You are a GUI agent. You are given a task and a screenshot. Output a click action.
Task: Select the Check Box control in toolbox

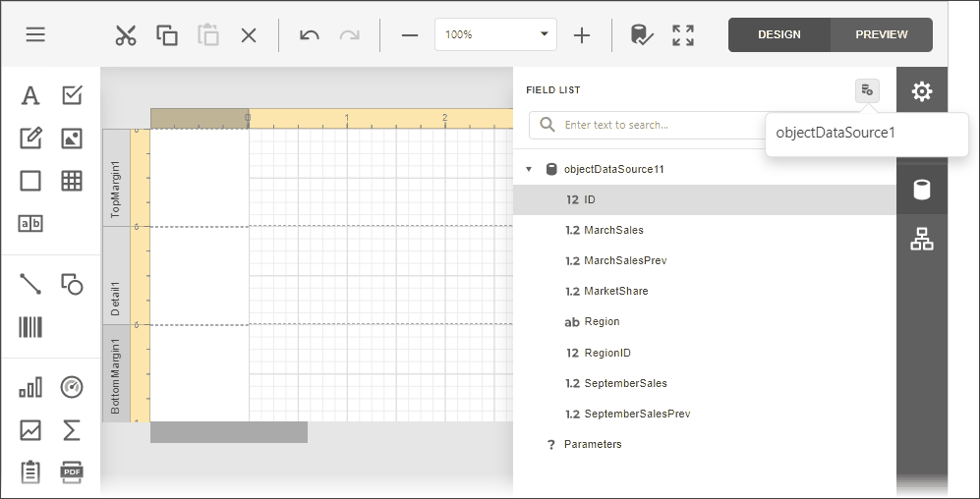[72, 95]
